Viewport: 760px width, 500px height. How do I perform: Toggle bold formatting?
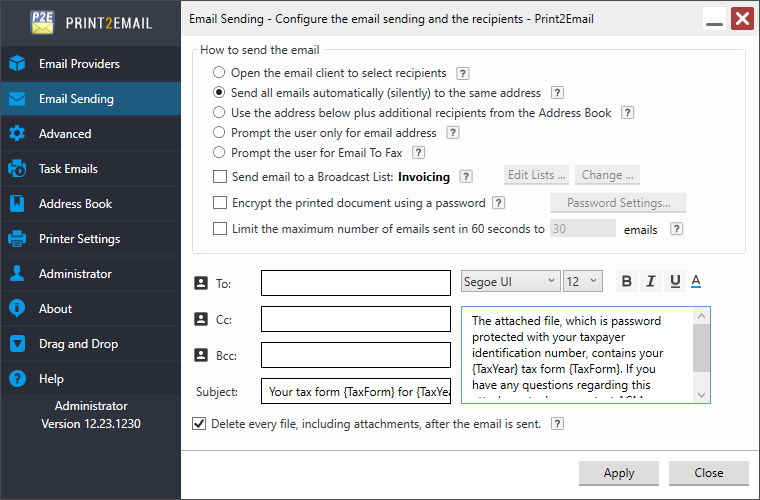[626, 281]
